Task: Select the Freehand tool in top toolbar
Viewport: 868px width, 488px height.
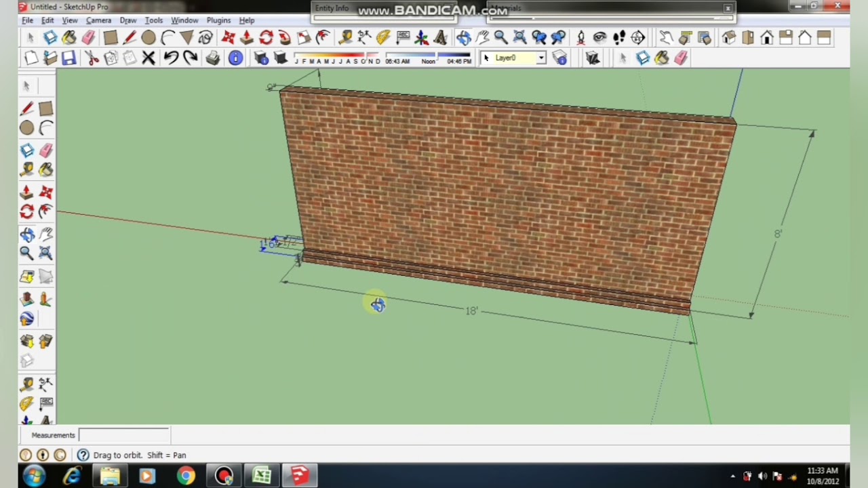Action: [x=205, y=38]
